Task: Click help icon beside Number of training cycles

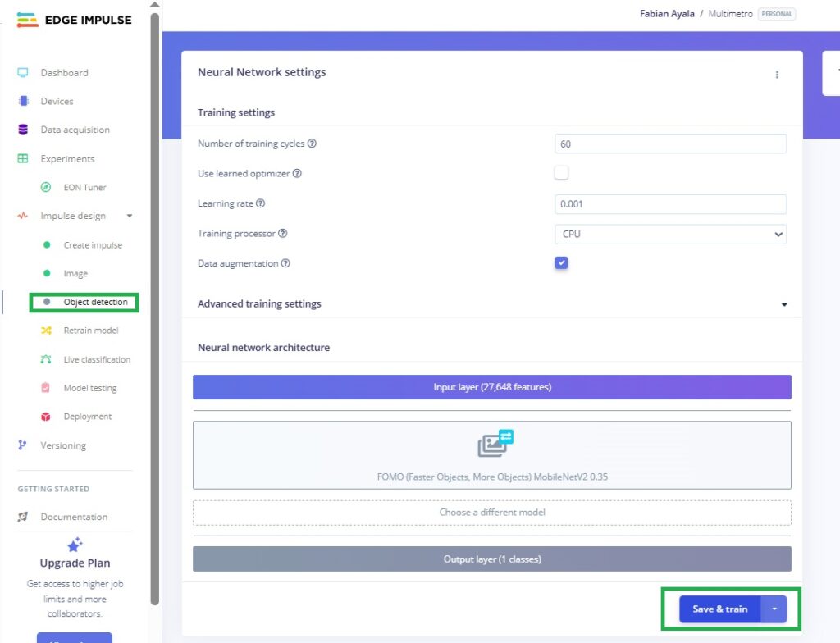Action: click(x=312, y=144)
